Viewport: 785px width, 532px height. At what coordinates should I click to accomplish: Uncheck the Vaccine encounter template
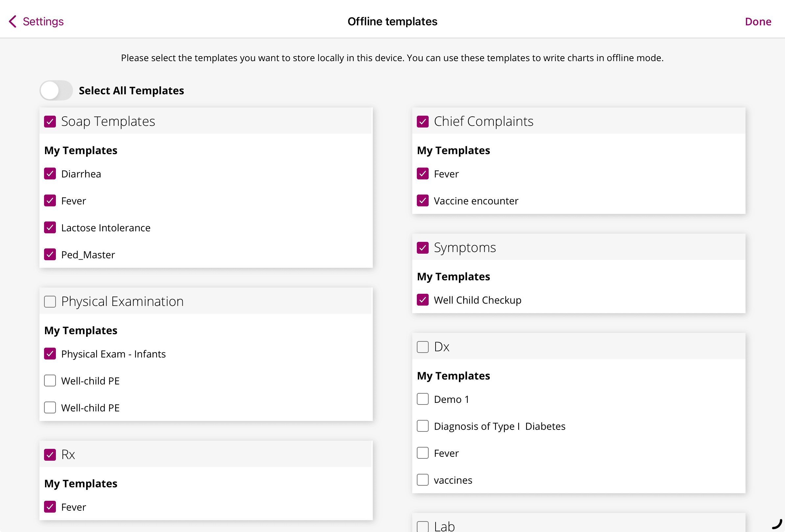tap(422, 200)
